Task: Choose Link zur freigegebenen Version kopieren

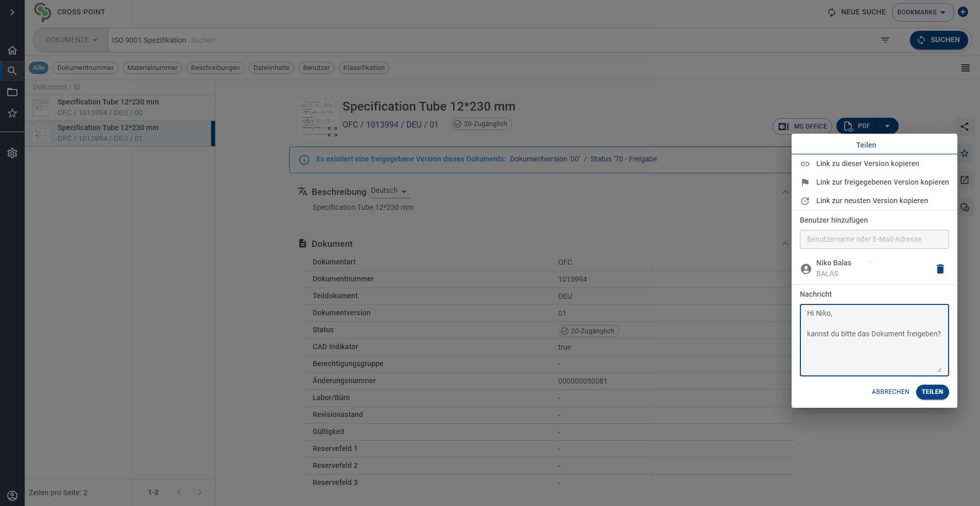Action: tap(874, 182)
